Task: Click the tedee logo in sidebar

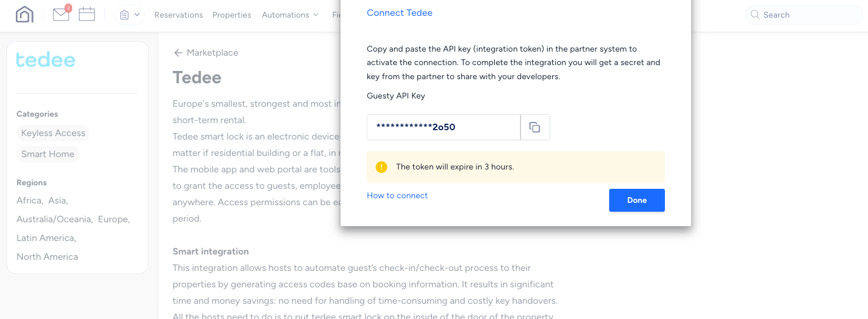Action: pos(46,60)
